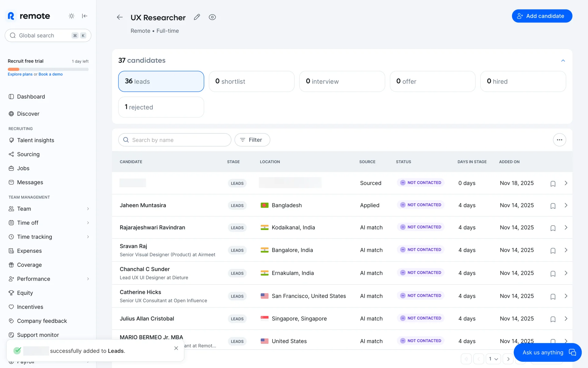Open the Sourcing sidebar item
This screenshot has height=368, width=588.
pos(28,154)
